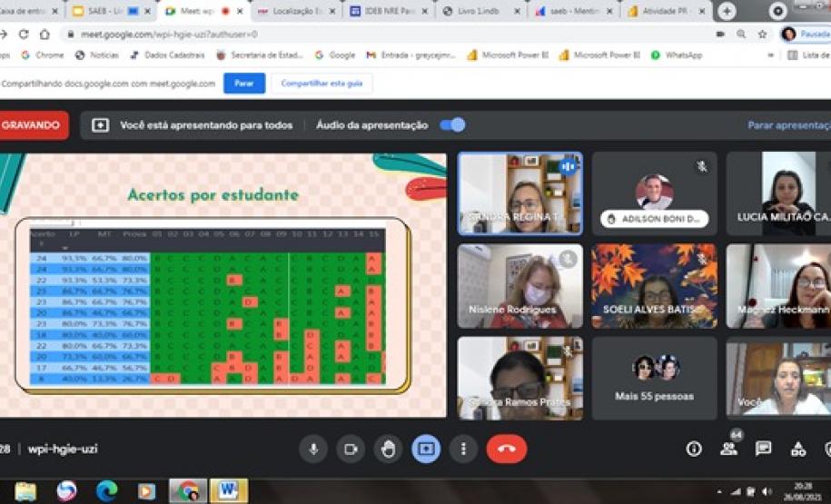The width and height of the screenshot is (831, 504).
Task: Toggle the Áudio da apresentação switch
Action: click(x=452, y=125)
